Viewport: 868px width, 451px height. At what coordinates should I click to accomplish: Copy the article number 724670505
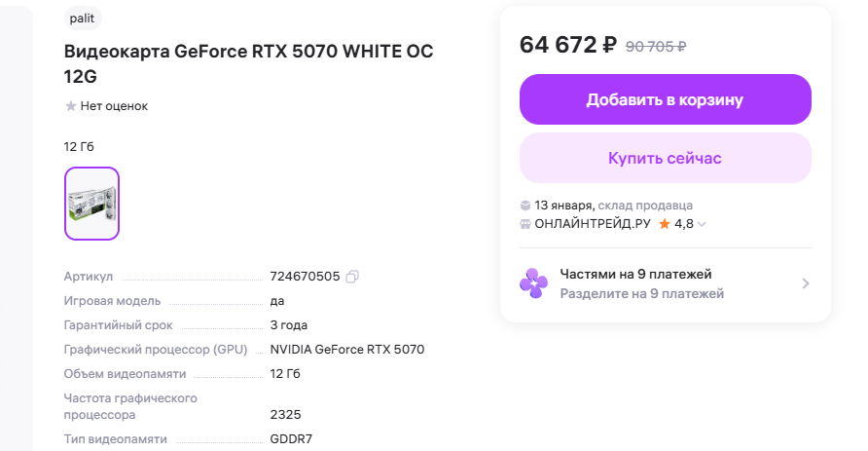click(352, 277)
